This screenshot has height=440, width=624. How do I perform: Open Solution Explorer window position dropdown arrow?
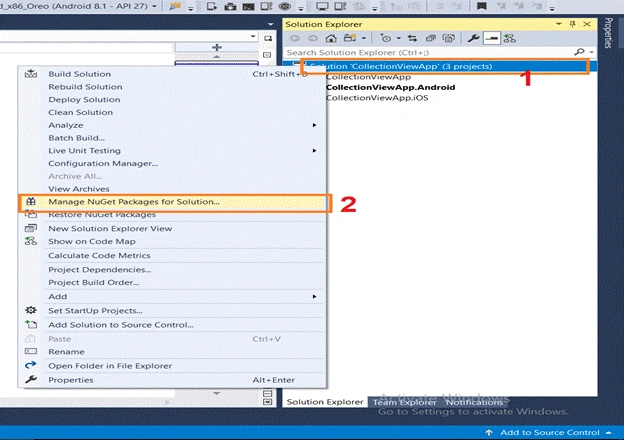point(559,24)
